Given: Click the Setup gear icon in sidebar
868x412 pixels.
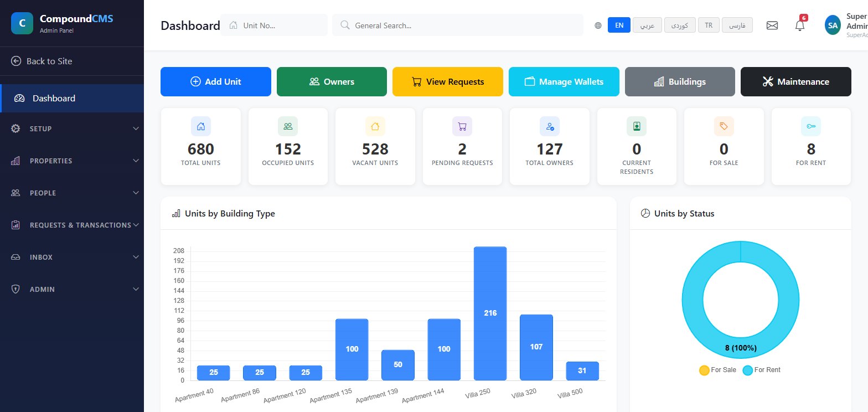Looking at the screenshot, I should tap(15, 128).
